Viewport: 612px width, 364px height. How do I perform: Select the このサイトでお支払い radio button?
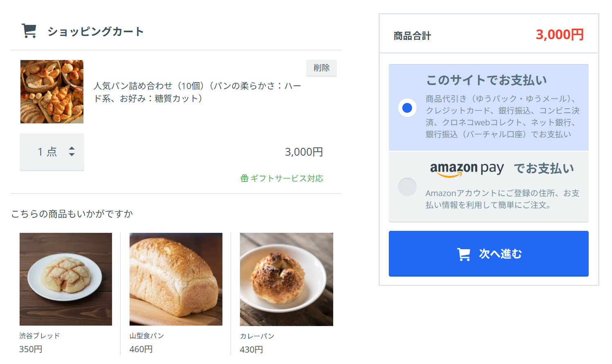coord(407,108)
